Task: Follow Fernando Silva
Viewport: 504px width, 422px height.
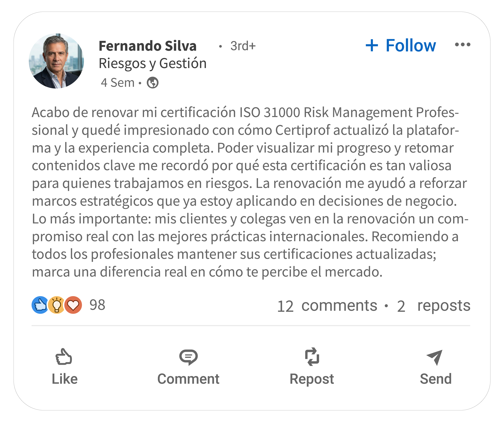Action: click(x=410, y=45)
